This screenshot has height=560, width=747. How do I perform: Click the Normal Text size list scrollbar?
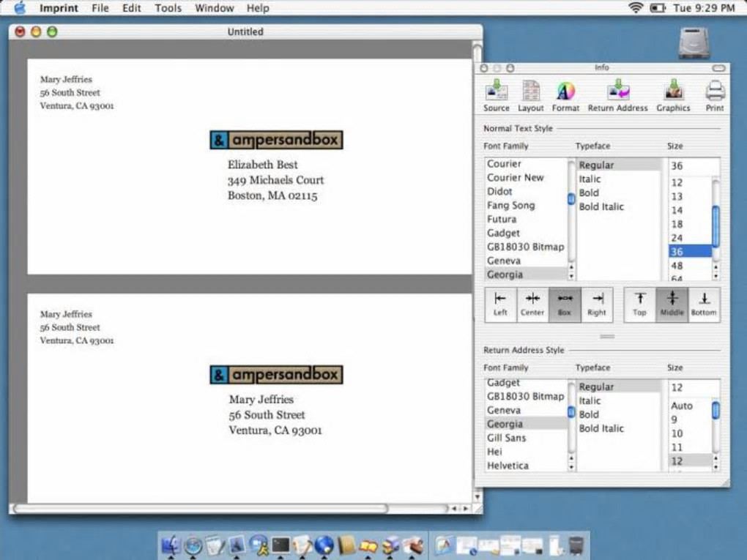[x=716, y=227]
